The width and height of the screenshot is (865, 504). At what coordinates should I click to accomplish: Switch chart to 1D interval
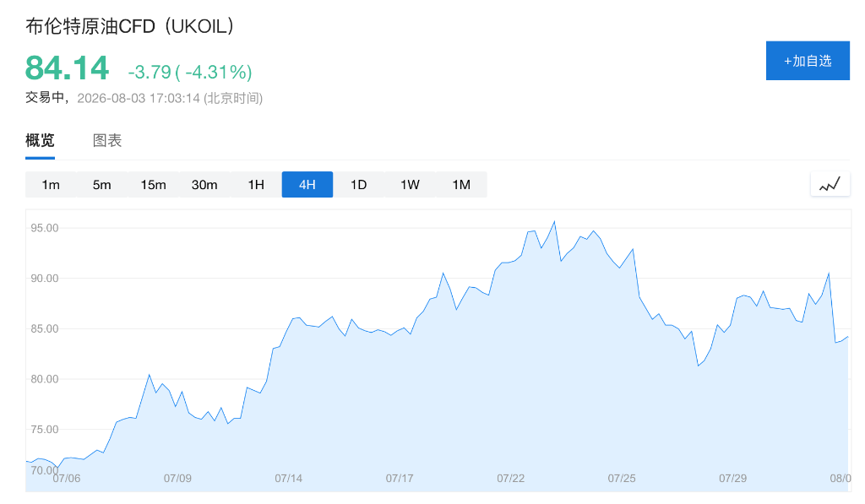(358, 185)
